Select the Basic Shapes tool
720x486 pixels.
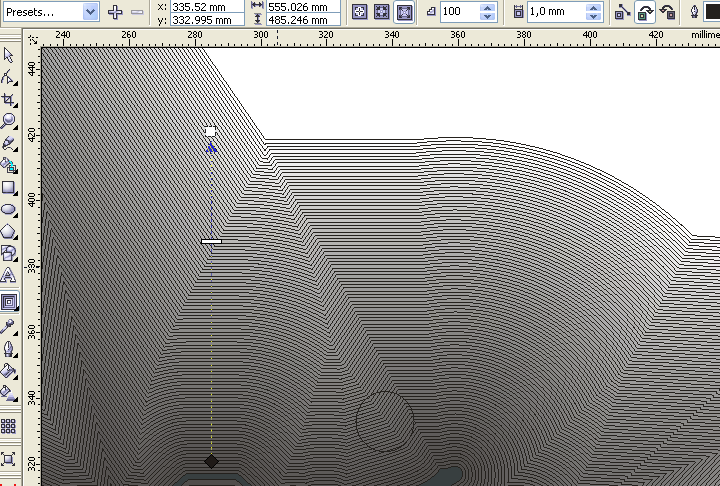9,253
